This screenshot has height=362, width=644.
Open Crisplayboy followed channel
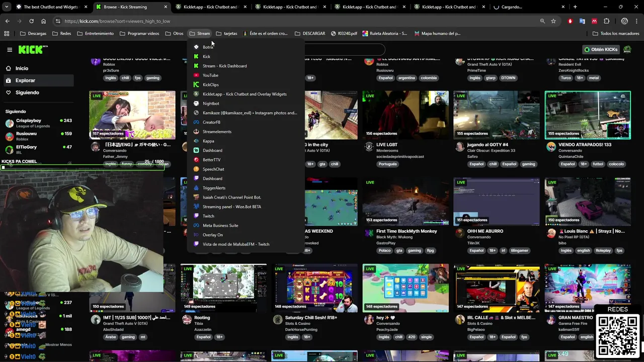[38, 123]
